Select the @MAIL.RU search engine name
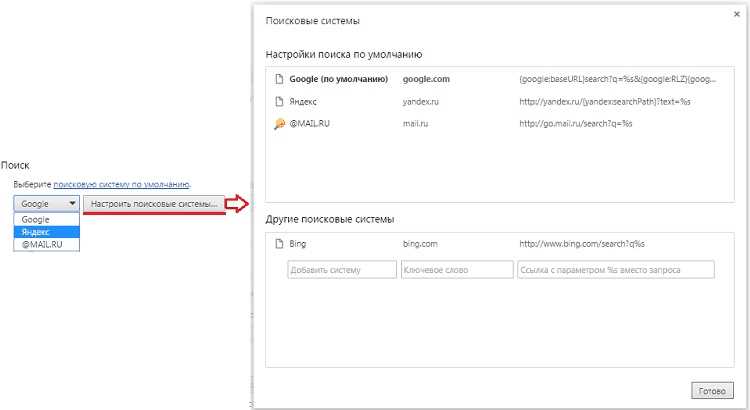Screen dimensions: 750x410 click(309, 123)
